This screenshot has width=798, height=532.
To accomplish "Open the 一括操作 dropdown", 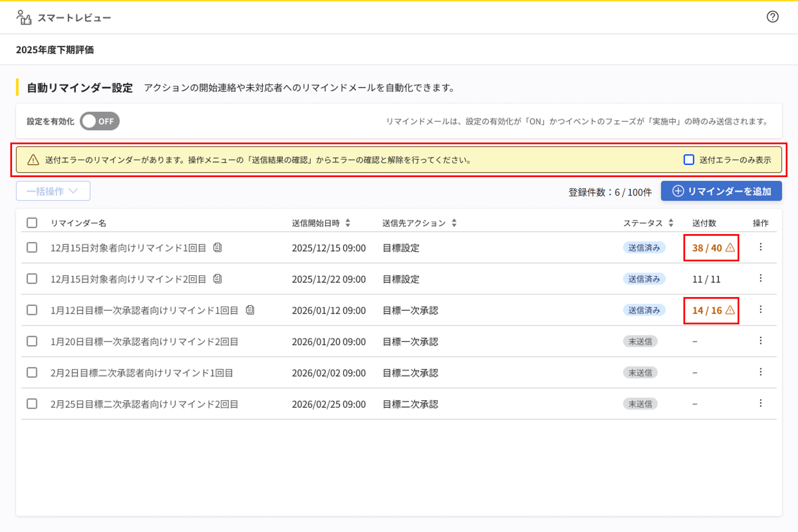I will click(x=53, y=191).
